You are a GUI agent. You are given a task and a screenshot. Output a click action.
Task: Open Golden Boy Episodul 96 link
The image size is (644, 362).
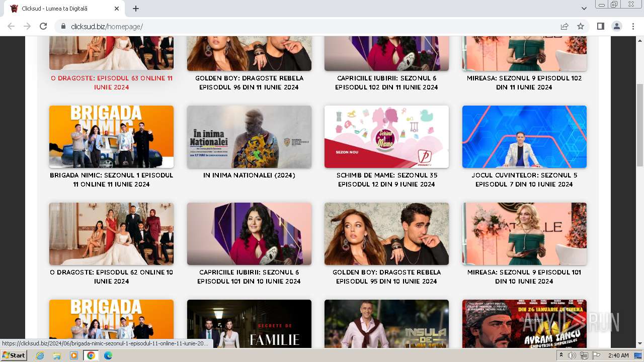249,83
